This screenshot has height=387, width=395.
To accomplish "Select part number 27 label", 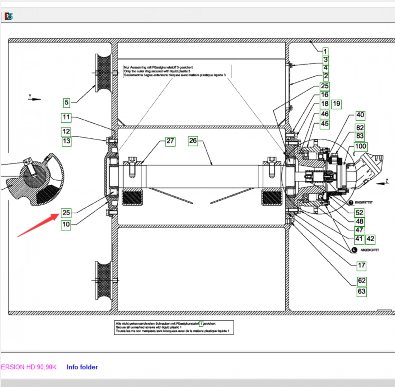I will click(x=170, y=141).
